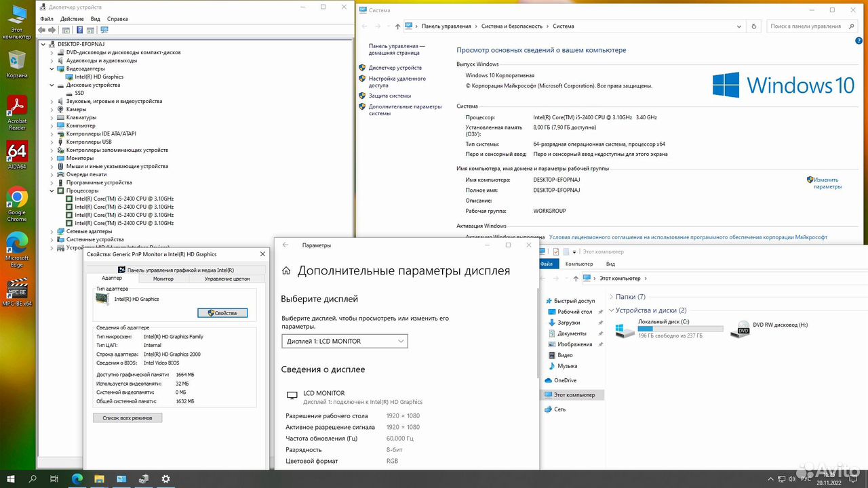Image resolution: width=868 pixels, height=488 pixels.
Task: Select the SSD device in the tree
Action: pos(79,93)
